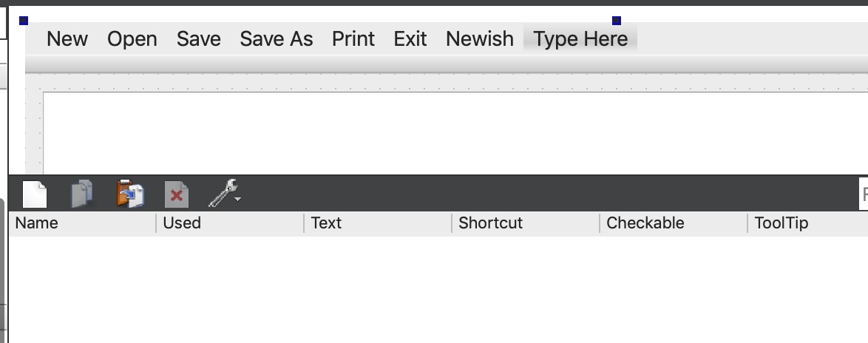Click the filter input field

864,194
